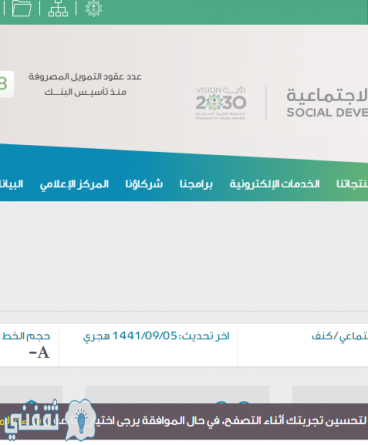The image size is (368, 445).
Task: Open the البيانات menu item
Action: [x=11, y=184]
